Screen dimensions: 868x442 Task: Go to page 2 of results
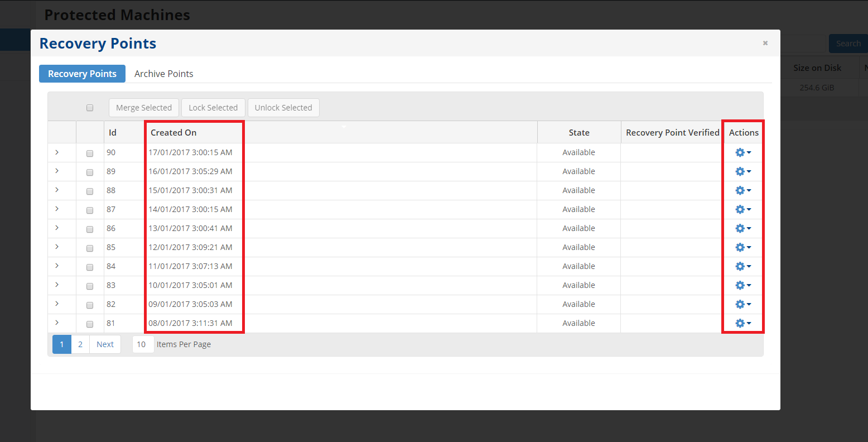(80, 344)
